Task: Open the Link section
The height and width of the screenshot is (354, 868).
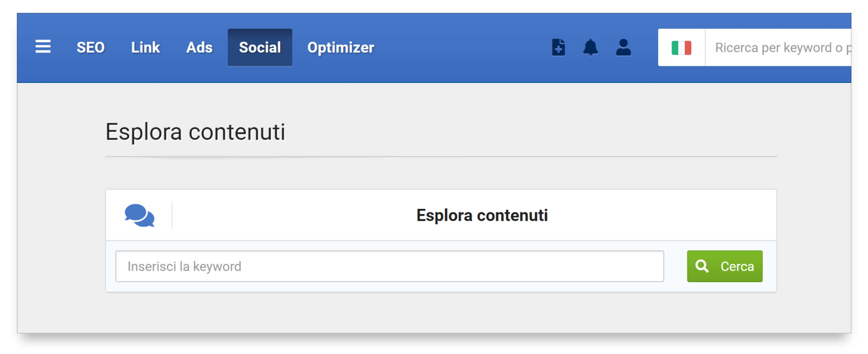Action: tap(145, 48)
